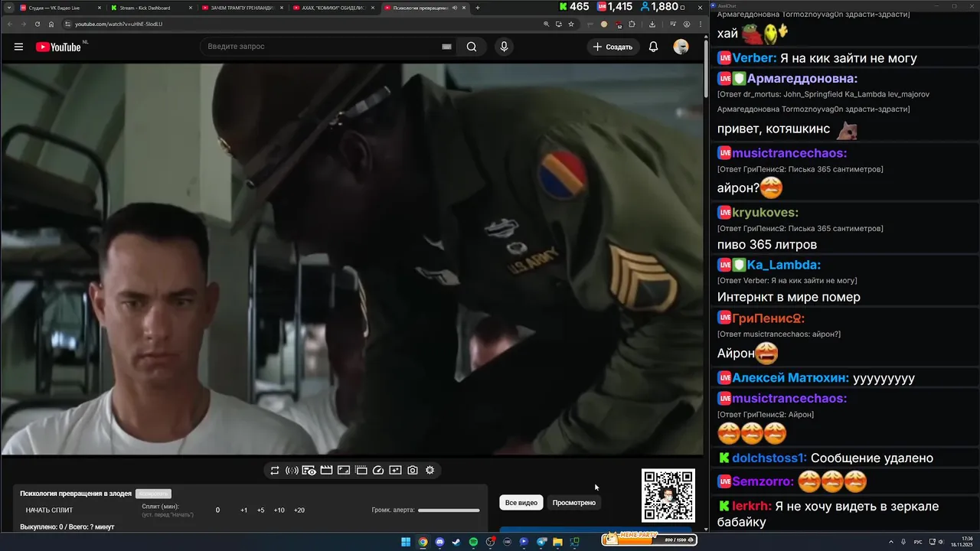Open the browser extensions puzzle icon

click(632, 24)
